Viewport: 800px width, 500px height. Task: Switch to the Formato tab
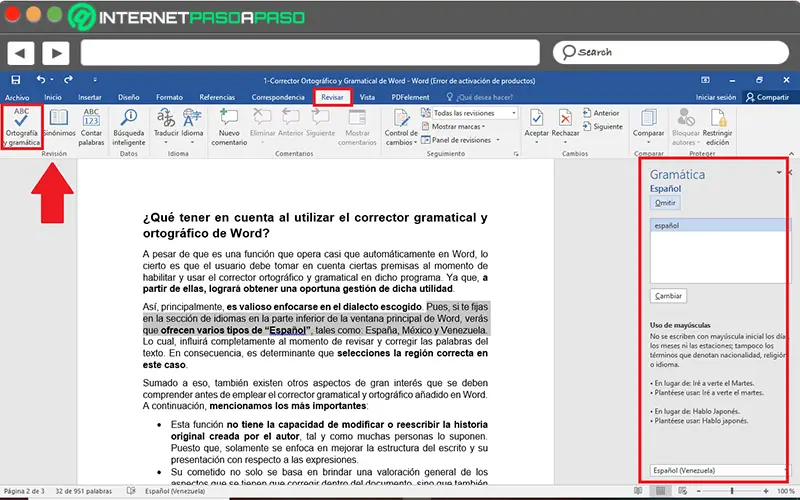tap(169, 97)
